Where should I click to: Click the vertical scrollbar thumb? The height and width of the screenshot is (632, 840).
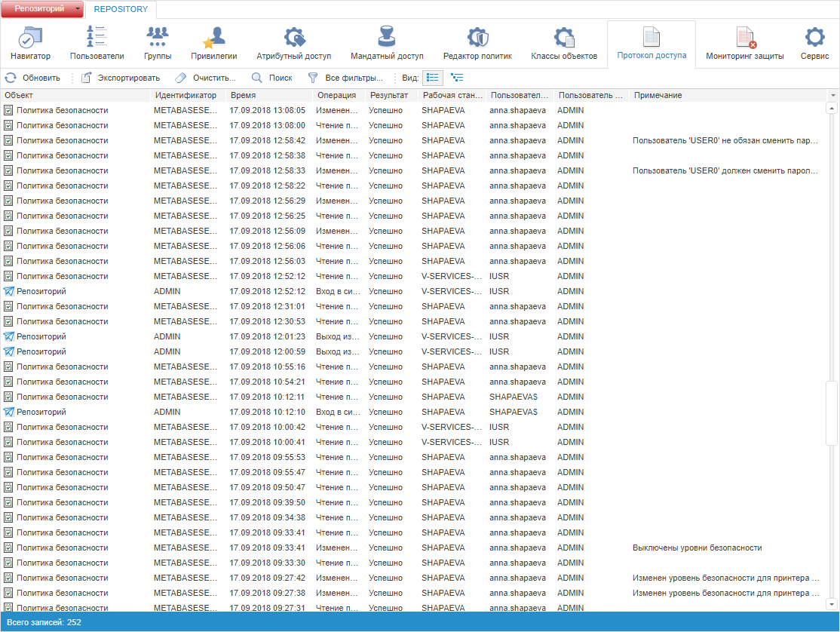[x=832, y=413]
